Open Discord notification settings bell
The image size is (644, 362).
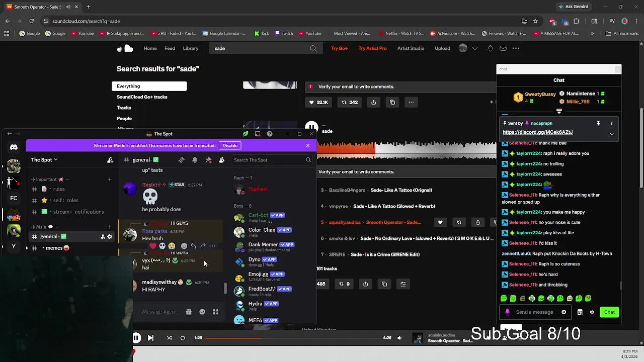195,160
